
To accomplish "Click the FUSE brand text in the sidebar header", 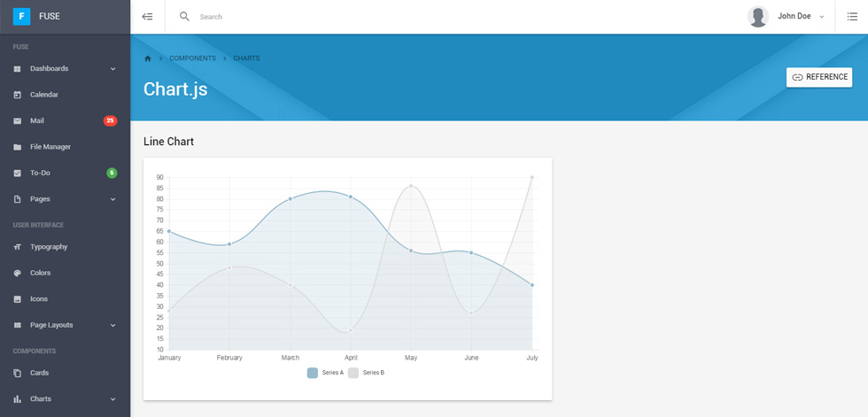I will pyautogui.click(x=50, y=17).
